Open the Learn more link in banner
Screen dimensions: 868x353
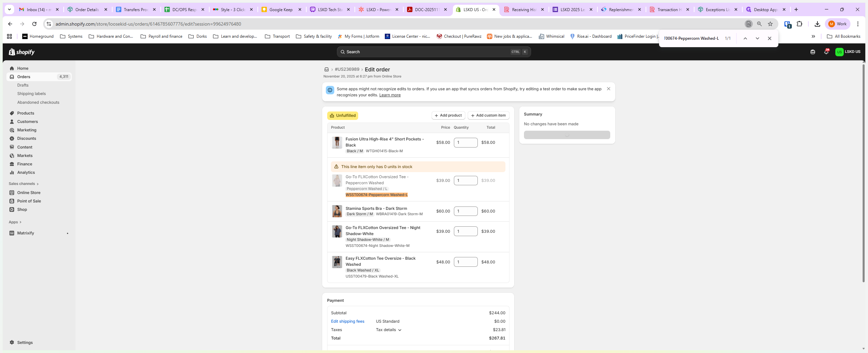coord(390,95)
